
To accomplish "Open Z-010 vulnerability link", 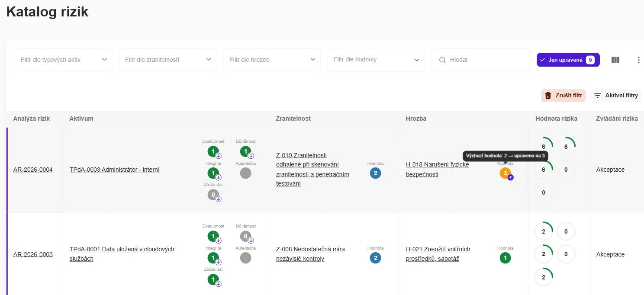I will point(312,169).
